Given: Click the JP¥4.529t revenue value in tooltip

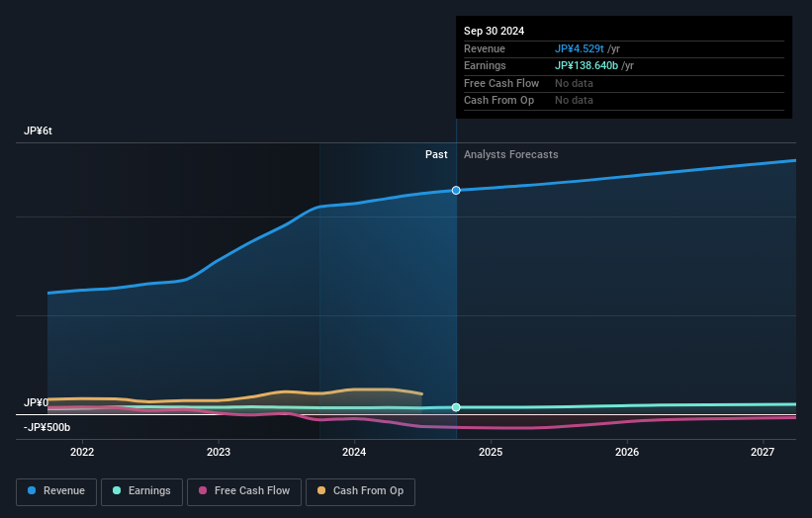Looking at the screenshot, I should click(x=579, y=48).
